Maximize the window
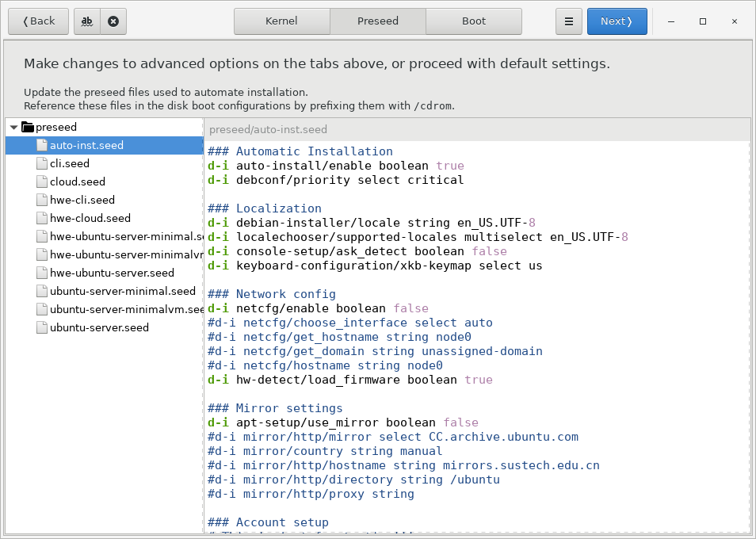The height and width of the screenshot is (539, 756). coord(702,21)
